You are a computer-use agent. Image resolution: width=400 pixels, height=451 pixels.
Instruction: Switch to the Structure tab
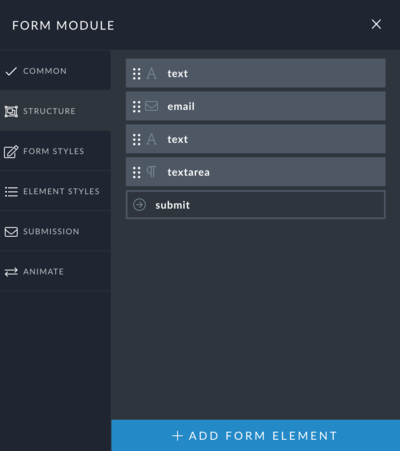55,111
